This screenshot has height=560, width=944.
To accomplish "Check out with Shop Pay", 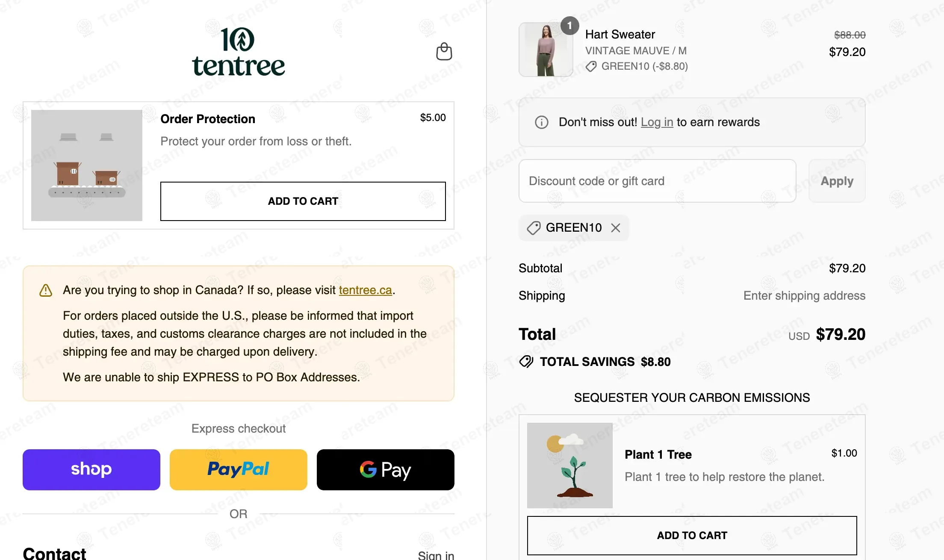I will [x=91, y=470].
